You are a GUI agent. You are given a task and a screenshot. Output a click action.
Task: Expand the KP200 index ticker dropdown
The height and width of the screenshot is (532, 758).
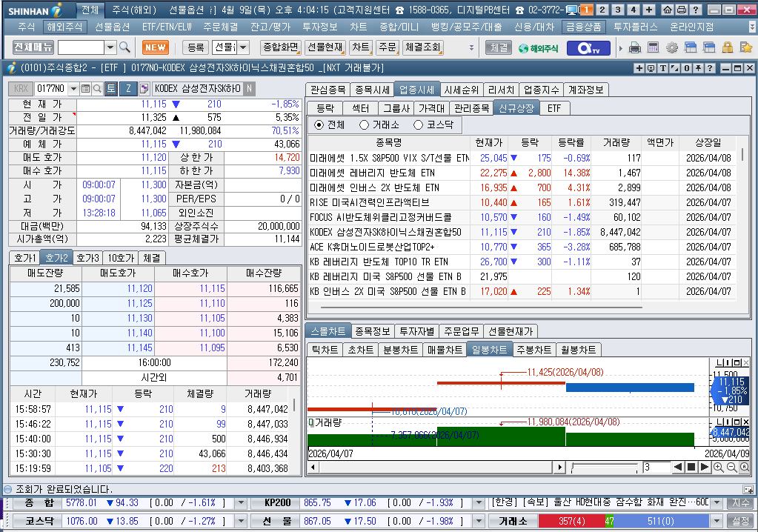pyautogui.click(x=479, y=503)
